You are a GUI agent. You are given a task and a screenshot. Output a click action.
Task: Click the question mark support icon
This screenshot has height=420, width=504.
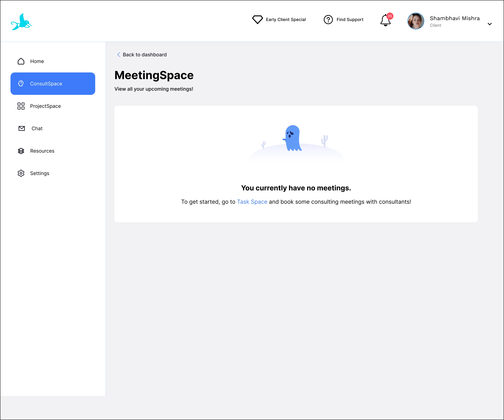328,19
